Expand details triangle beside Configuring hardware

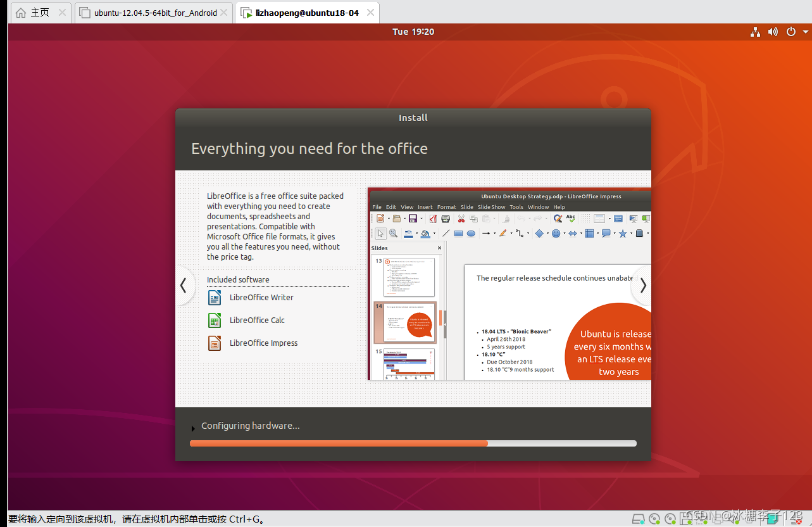(x=193, y=429)
